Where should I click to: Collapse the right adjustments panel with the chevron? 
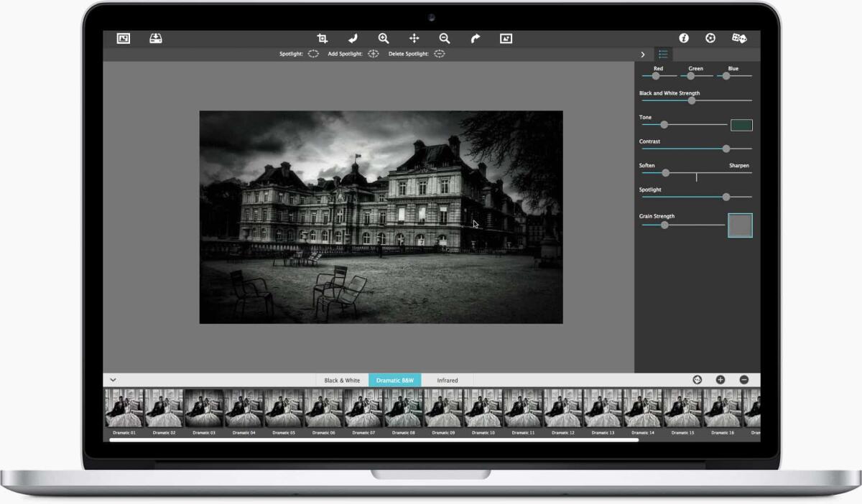pos(643,54)
